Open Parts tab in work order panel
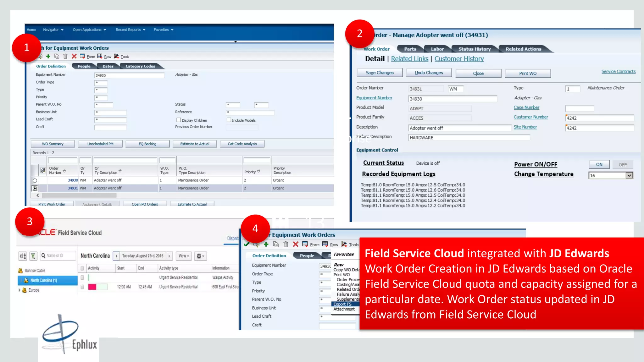The image size is (644, 362). pyautogui.click(x=410, y=49)
